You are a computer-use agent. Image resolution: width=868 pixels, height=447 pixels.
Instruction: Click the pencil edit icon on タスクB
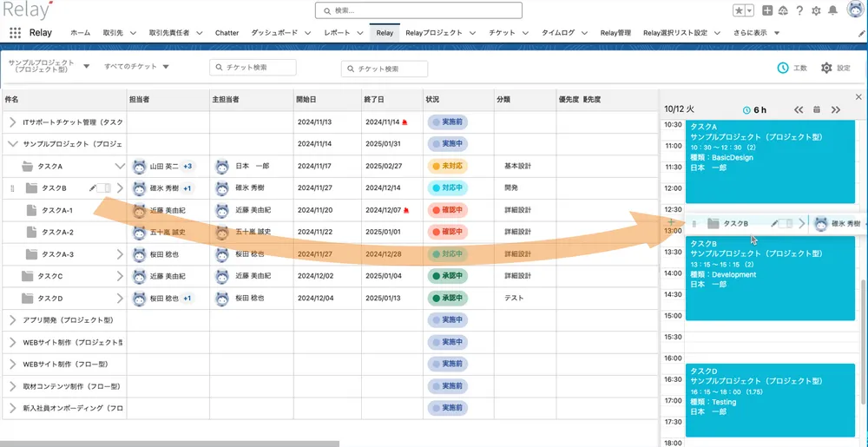pos(92,187)
